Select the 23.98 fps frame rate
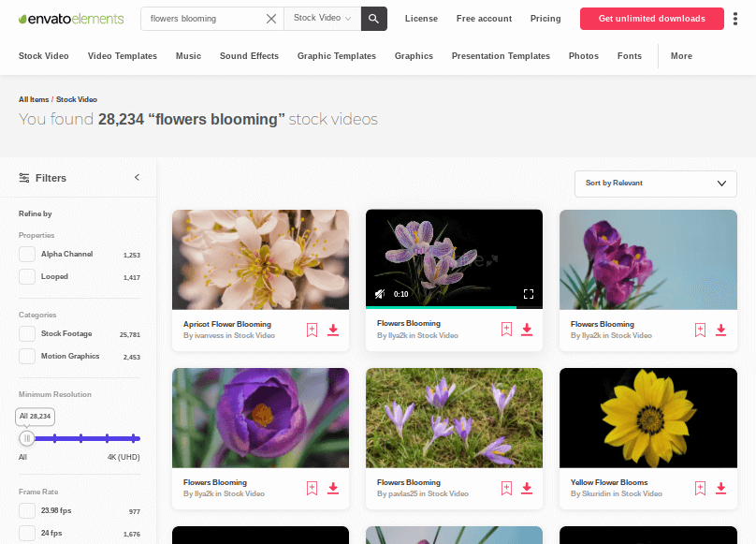Viewport: 756px width, 544px height. [27, 510]
